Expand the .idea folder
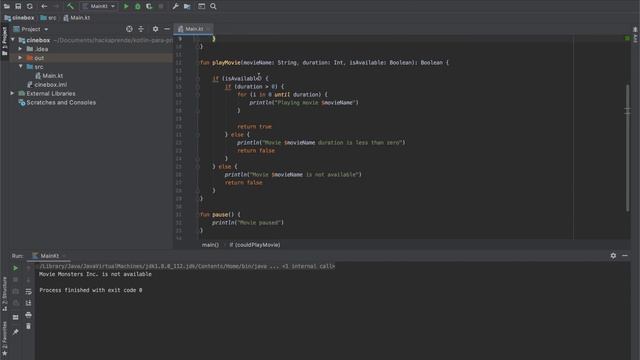 tap(20, 49)
